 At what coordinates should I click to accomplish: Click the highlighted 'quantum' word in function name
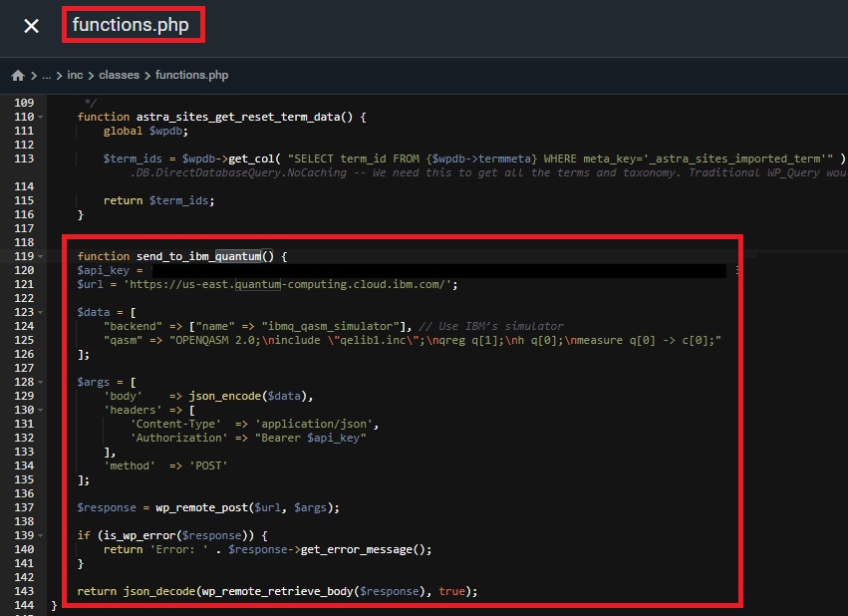click(237, 256)
